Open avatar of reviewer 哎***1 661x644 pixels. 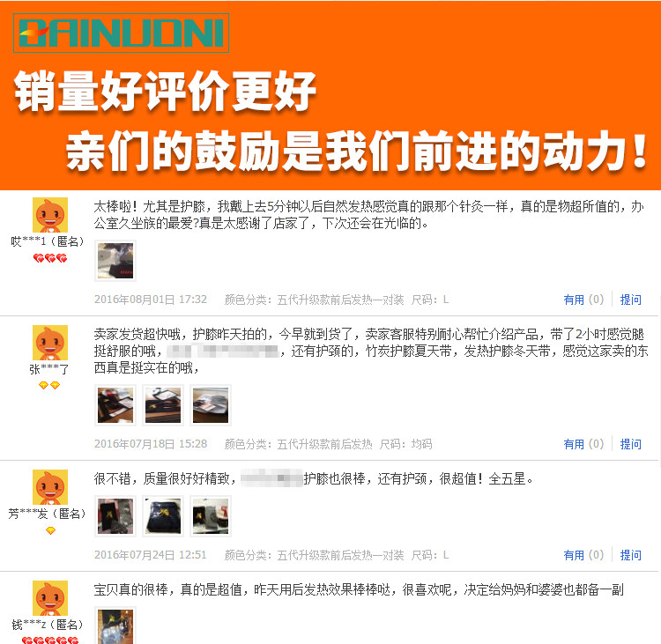pos(50,215)
